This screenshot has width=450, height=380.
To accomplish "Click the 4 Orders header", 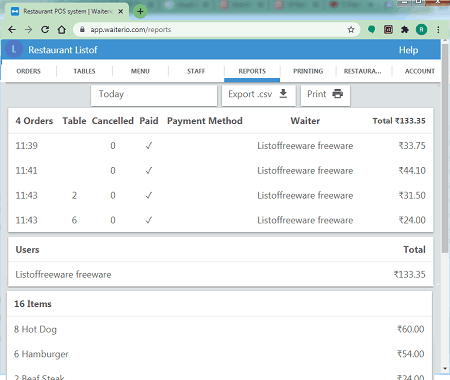I will (x=34, y=121).
